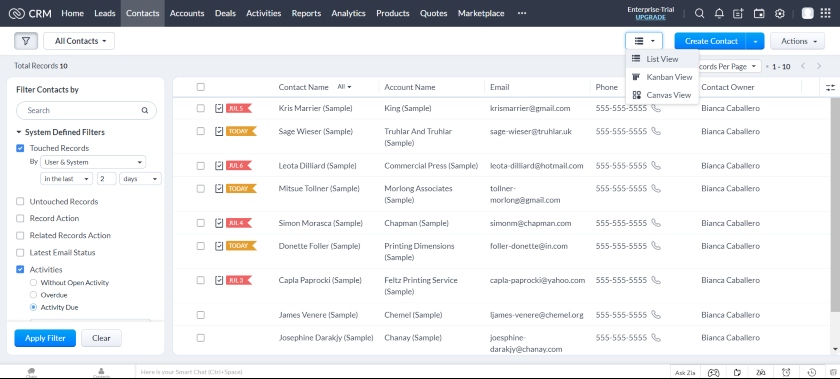Open the reminders alarm clock icon in bottom bar
The height and width of the screenshot is (379, 840).
[786, 373]
